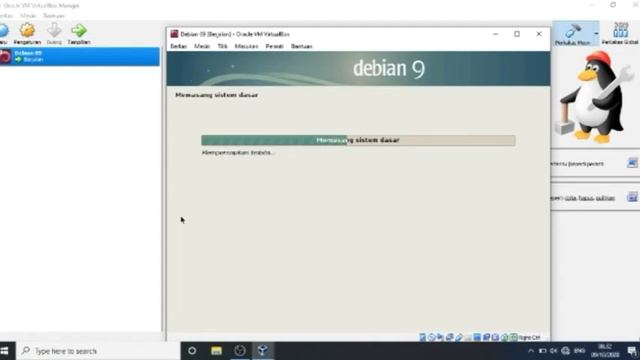Click the volume speaker icon in system tray

pyautogui.click(x=553, y=351)
